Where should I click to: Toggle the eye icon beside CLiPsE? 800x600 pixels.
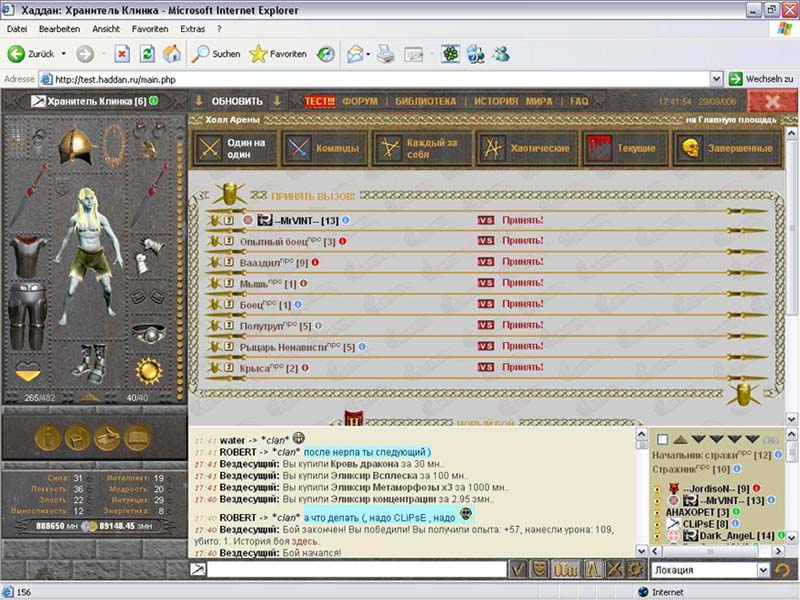[657, 524]
